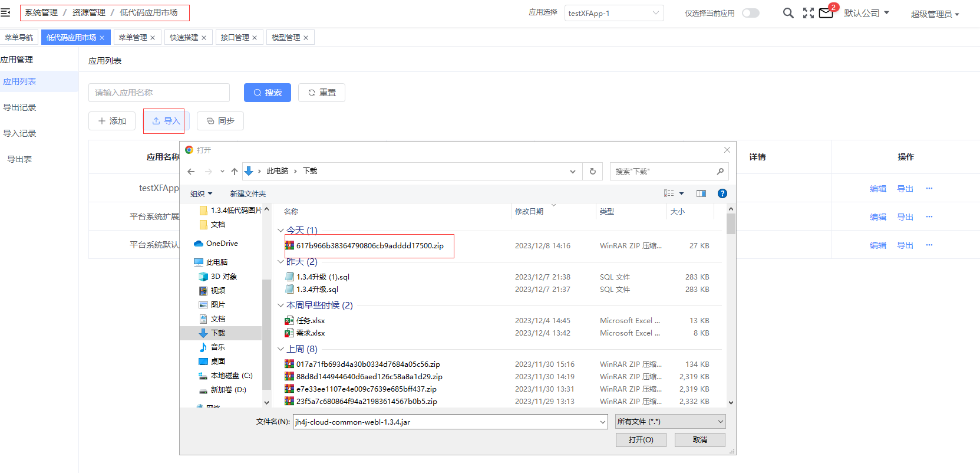Open more actions for the 平台系统默认 row
The image size is (980, 473).
click(929, 245)
